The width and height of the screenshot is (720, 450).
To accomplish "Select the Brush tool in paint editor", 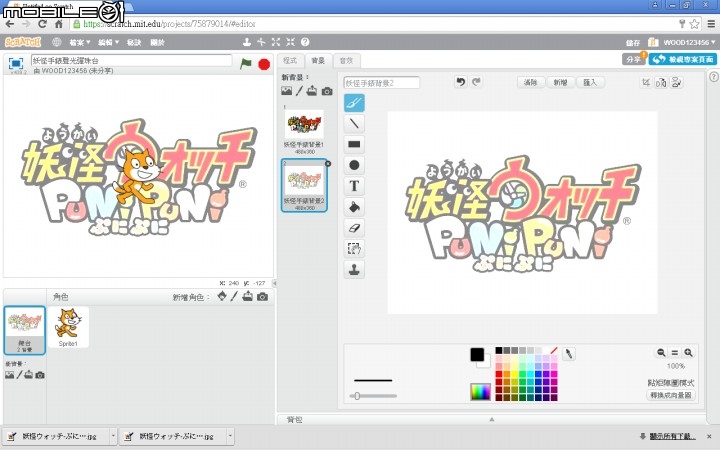I will pyautogui.click(x=354, y=103).
